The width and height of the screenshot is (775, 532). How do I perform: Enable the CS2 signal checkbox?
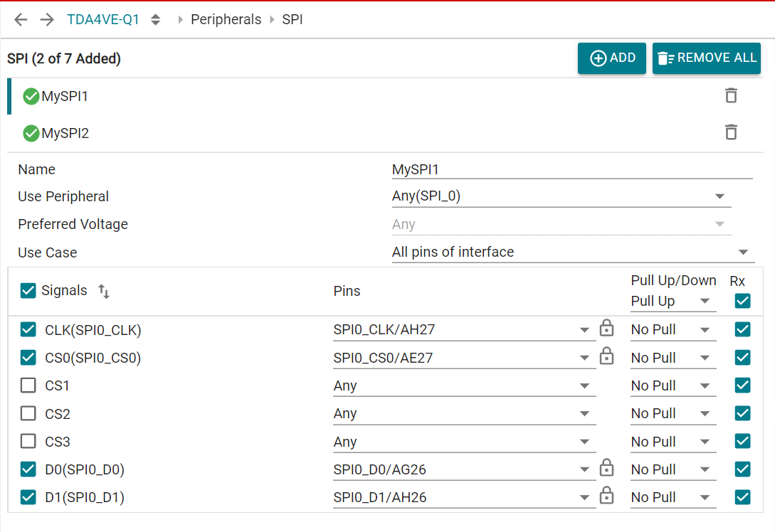tap(28, 413)
